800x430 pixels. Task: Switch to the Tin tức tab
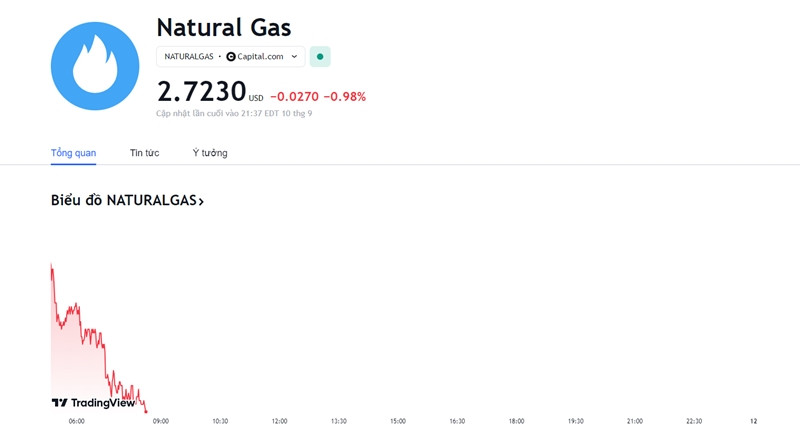(x=144, y=153)
